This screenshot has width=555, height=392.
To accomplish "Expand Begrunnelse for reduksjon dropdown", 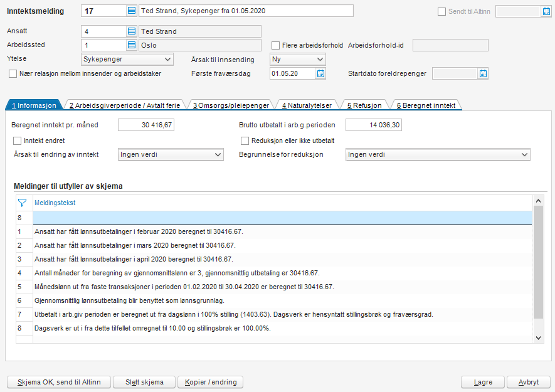I will (x=438, y=154).
